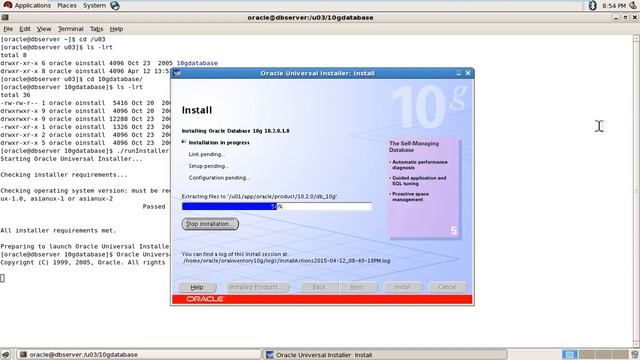Close the Oracle Universal Installer window
This screenshot has height=360, width=640.
pyautogui.click(x=468, y=73)
